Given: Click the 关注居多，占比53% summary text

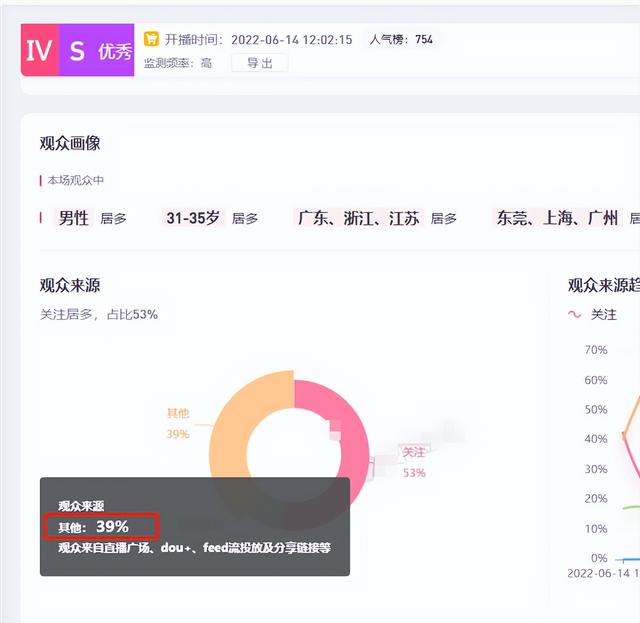Looking at the screenshot, I should coord(99,314).
